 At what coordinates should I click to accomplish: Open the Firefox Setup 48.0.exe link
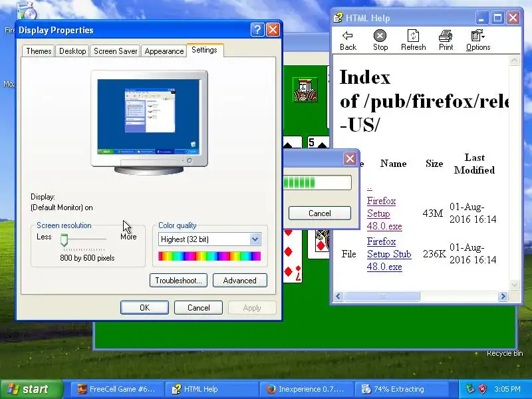tap(384, 213)
